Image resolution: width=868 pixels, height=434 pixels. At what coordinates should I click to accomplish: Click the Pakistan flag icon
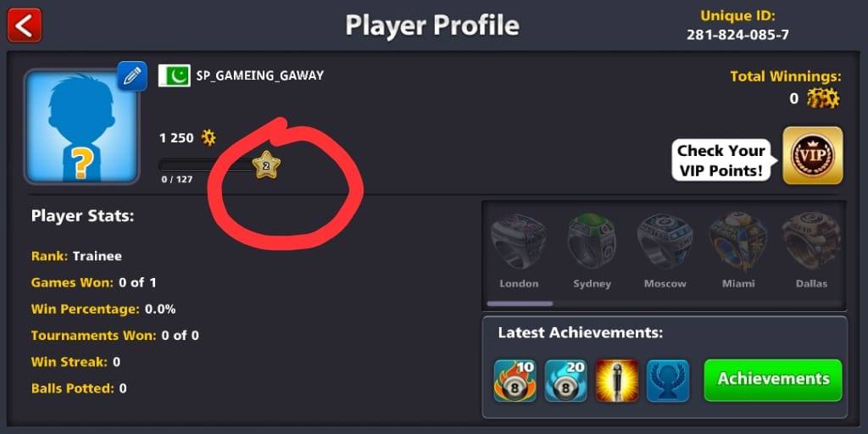175,75
